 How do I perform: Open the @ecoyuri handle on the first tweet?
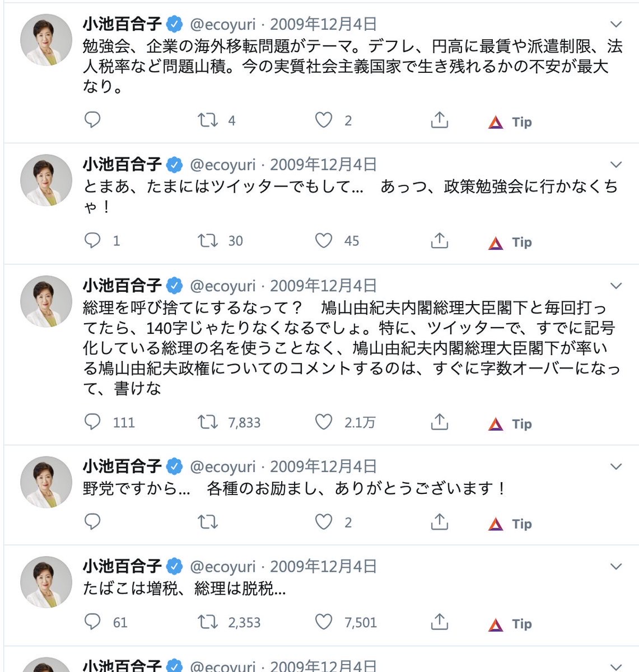(x=223, y=24)
